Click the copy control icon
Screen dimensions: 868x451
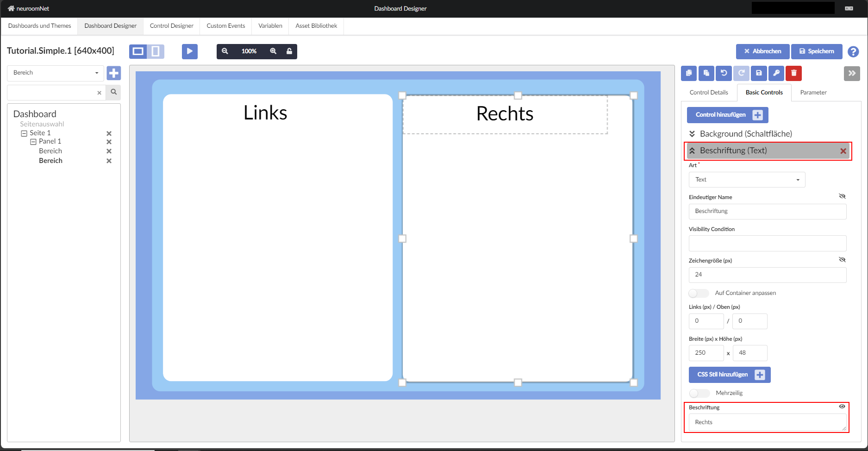(689, 73)
